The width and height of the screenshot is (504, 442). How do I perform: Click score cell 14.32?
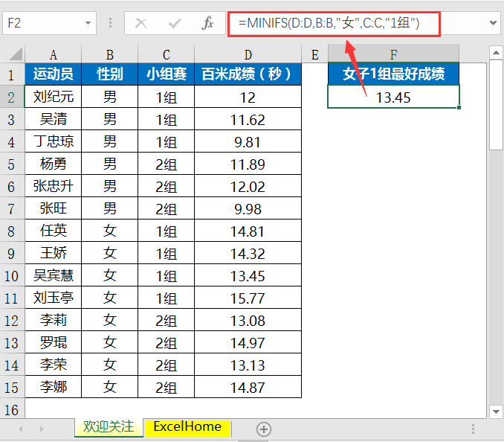pyautogui.click(x=248, y=253)
